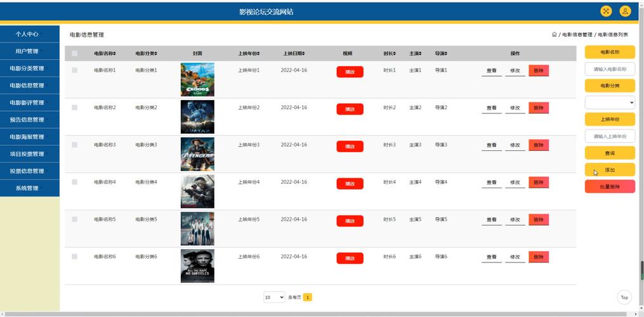The image size is (644, 317).
Task: Expand 个人中心 sidebar menu
Action: coord(30,34)
